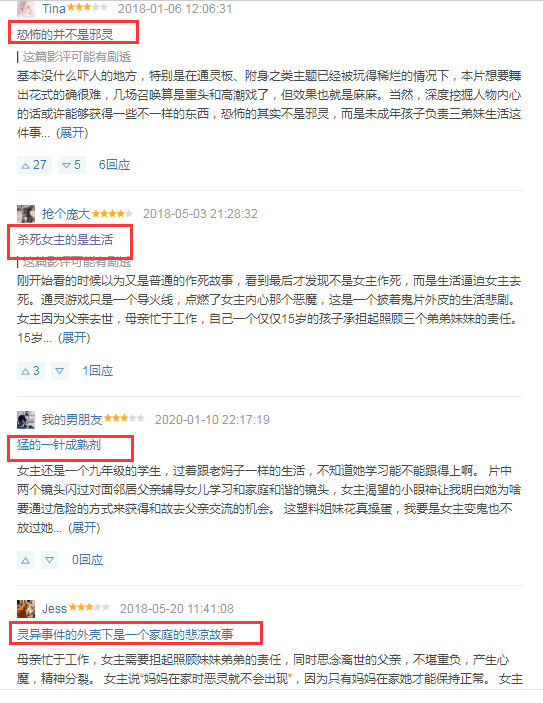Open review title 灵异事件的外壳下是一个家庭的悲凉故事
The image size is (543, 703).
point(125,634)
